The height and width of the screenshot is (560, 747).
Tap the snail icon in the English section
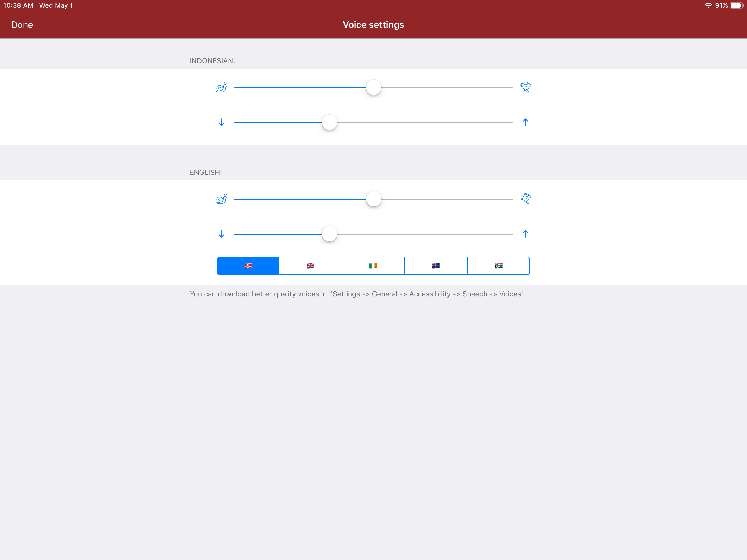point(221,199)
